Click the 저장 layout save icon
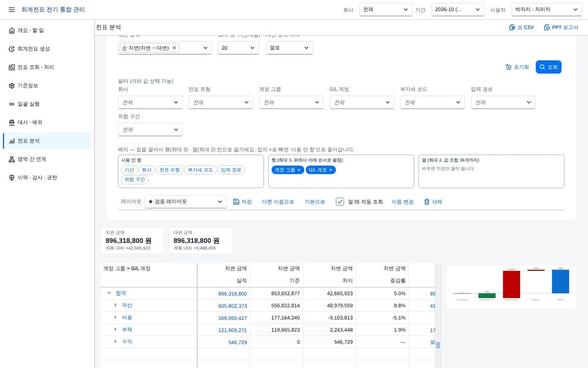This screenshot has width=588, height=368. (x=236, y=202)
